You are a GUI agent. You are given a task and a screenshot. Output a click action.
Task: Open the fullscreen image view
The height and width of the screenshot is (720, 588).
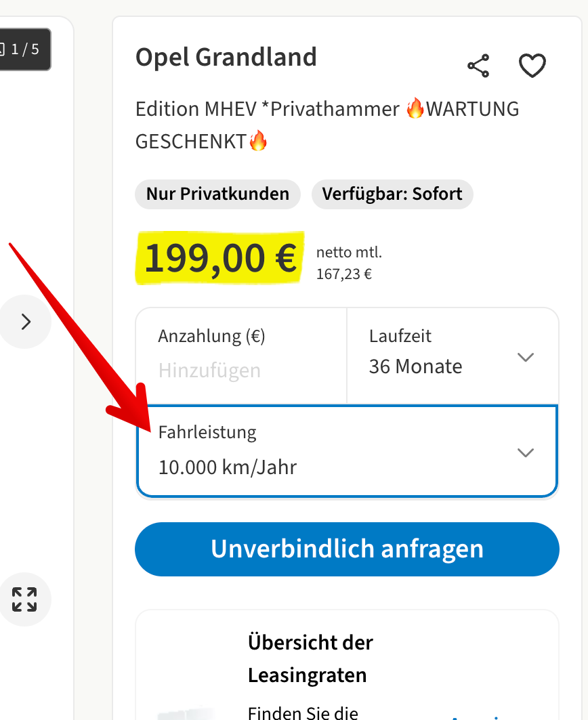click(24, 599)
